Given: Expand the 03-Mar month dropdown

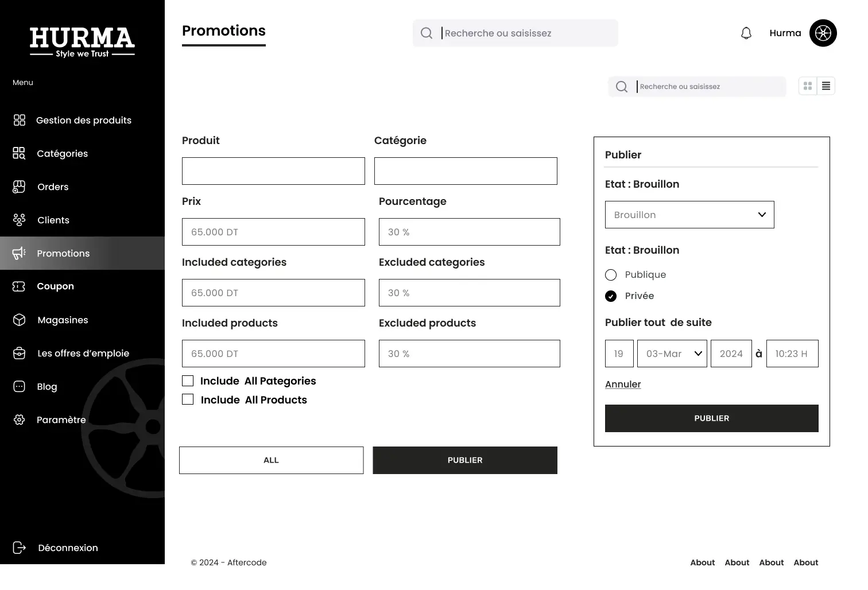Looking at the screenshot, I should tap(672, 354).
